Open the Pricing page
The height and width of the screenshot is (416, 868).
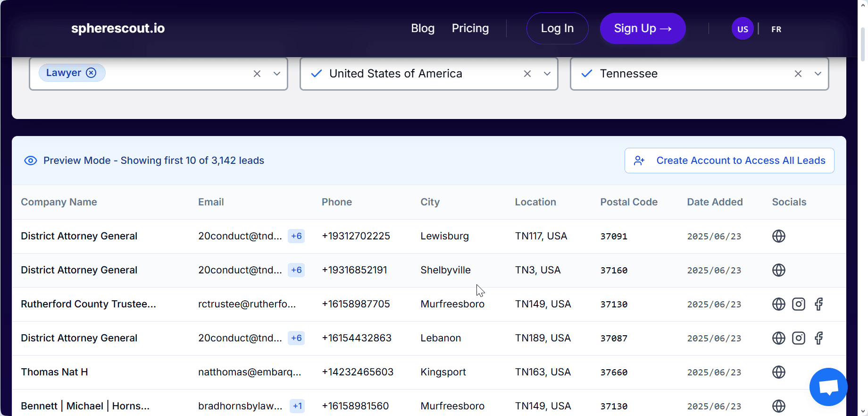tap(470, 28)
